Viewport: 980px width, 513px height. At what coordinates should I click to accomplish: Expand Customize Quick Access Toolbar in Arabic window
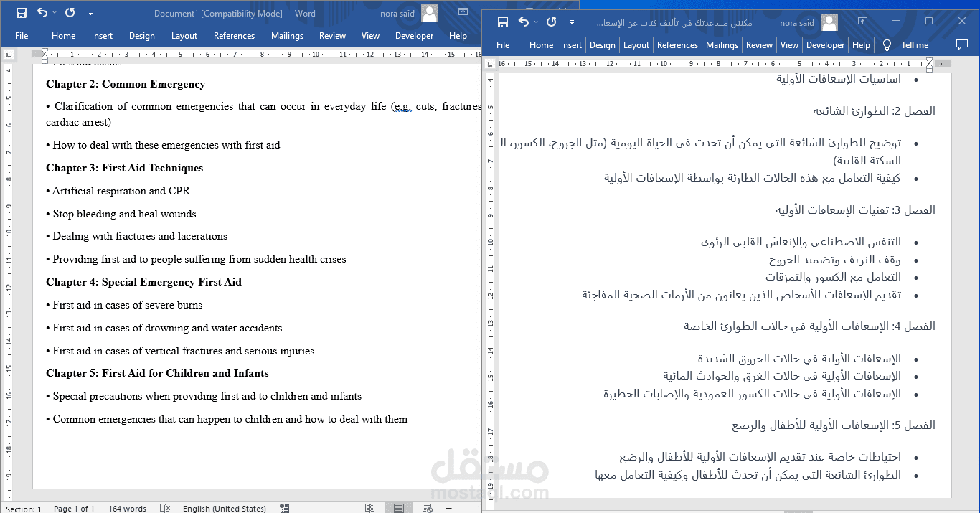pos(572,22)
